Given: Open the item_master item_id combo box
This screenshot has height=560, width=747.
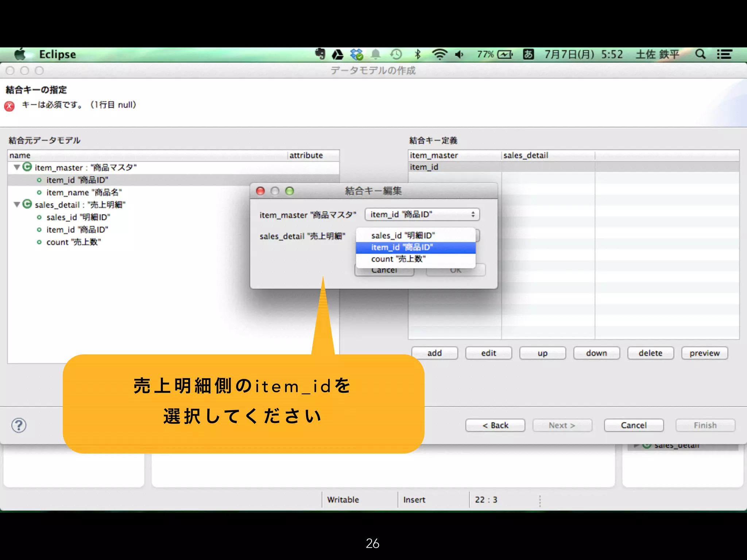Looking at the screenshot, I should click(x=422, y=214).
